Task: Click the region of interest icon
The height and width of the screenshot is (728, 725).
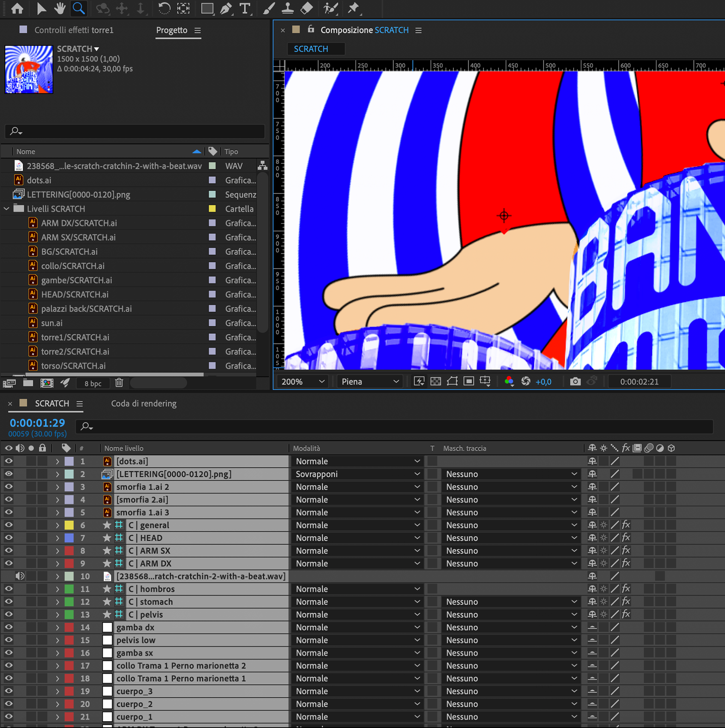Action: pyautogui.click(x=469, y=381)
